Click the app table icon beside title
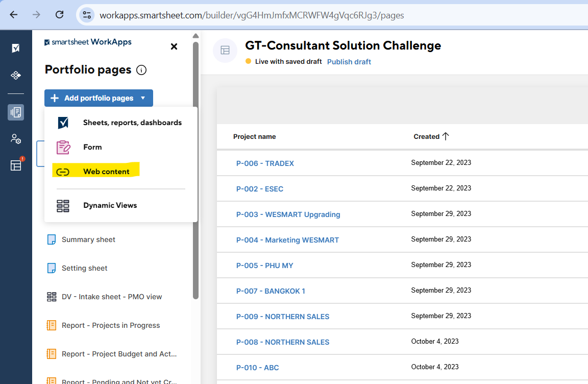This screenshot has height=384, width=588. click(225, 50)
